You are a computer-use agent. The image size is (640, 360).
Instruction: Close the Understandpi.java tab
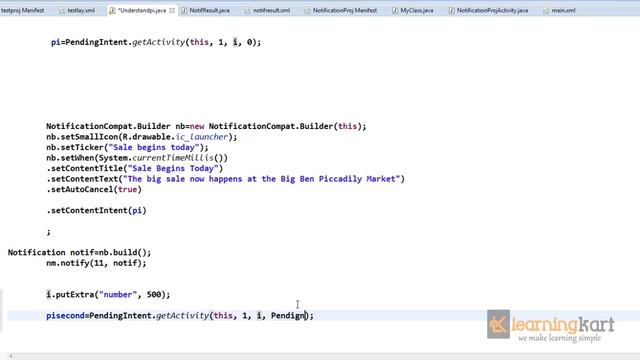tap(172, 10)
